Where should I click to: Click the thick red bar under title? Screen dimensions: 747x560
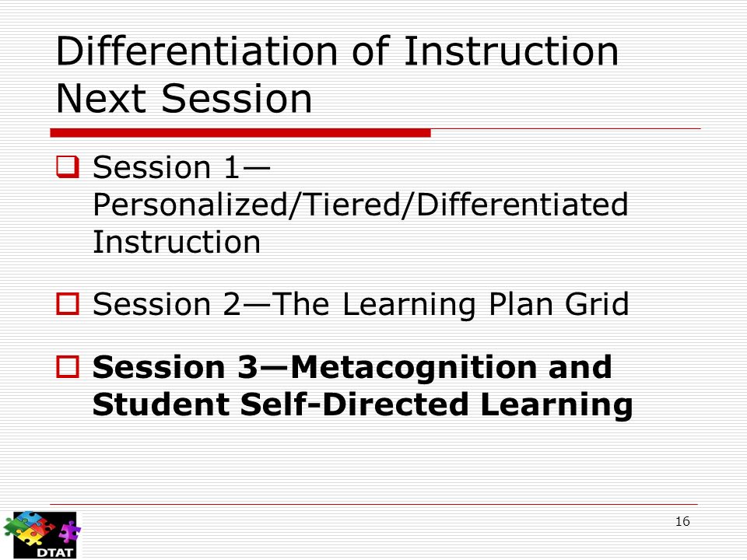(240, 133)
